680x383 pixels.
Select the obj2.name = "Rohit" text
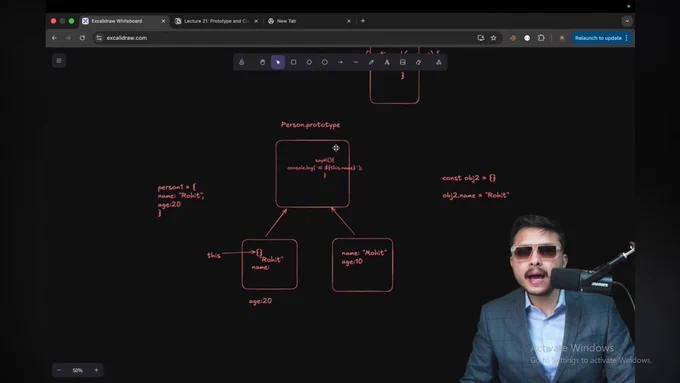476,195
